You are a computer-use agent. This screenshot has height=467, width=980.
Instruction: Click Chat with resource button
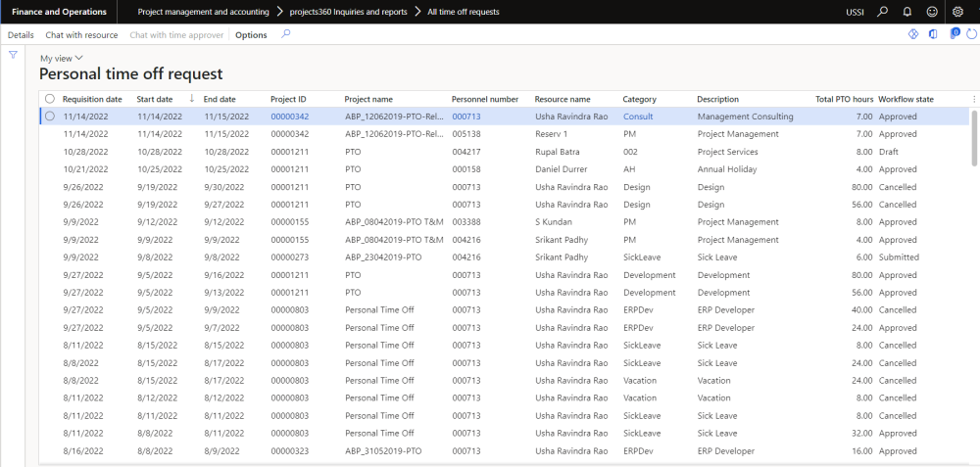tap(81, 35)
